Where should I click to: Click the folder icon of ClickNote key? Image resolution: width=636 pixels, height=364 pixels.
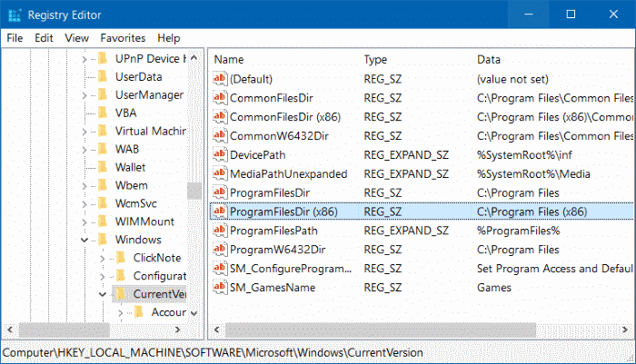121,258
